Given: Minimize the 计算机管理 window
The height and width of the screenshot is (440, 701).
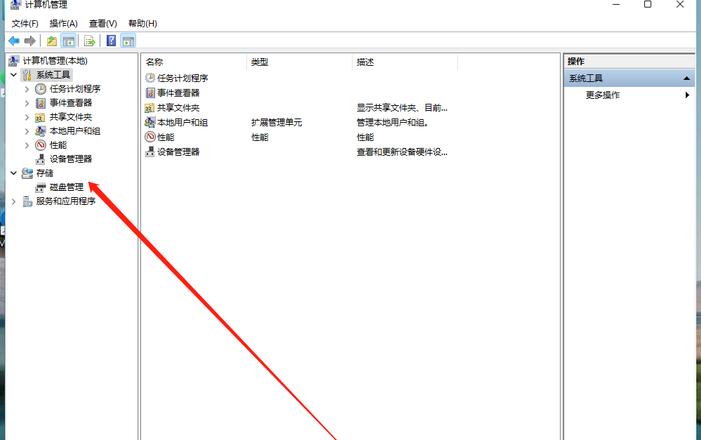Looking at the screenshot, I should (x=616, y=4).
